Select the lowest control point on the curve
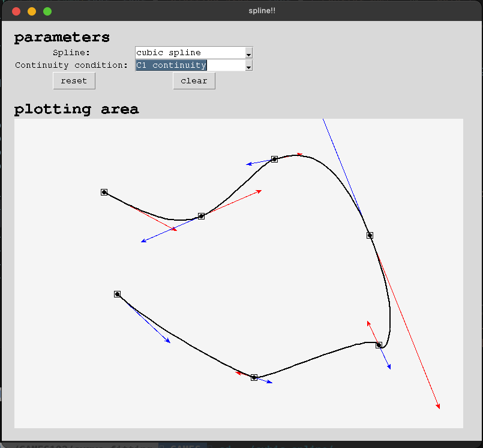The image size is (483, 448). pos(254,377)
